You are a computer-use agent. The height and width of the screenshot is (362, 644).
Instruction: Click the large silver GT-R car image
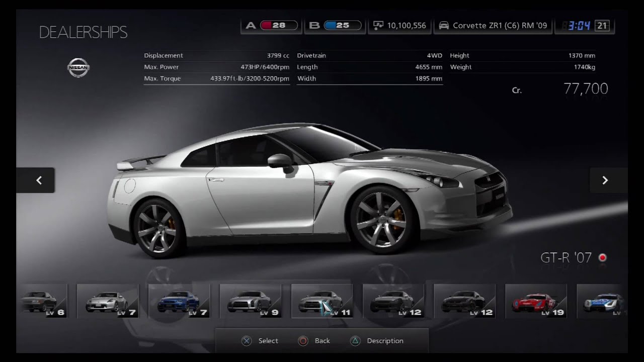click(309, 191)
